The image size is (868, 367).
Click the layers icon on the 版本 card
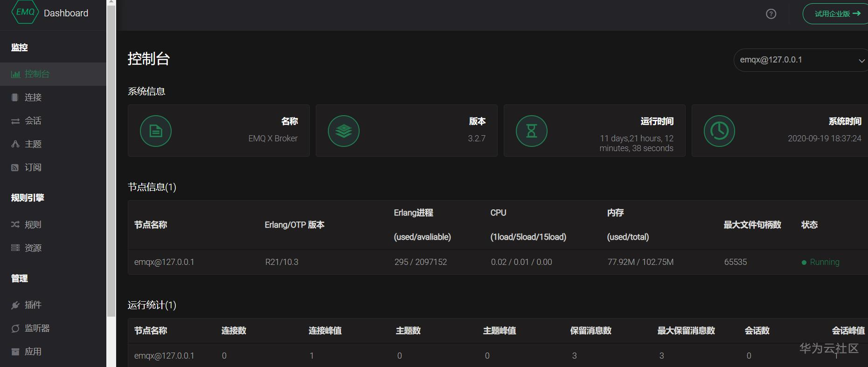click(344, 131)
